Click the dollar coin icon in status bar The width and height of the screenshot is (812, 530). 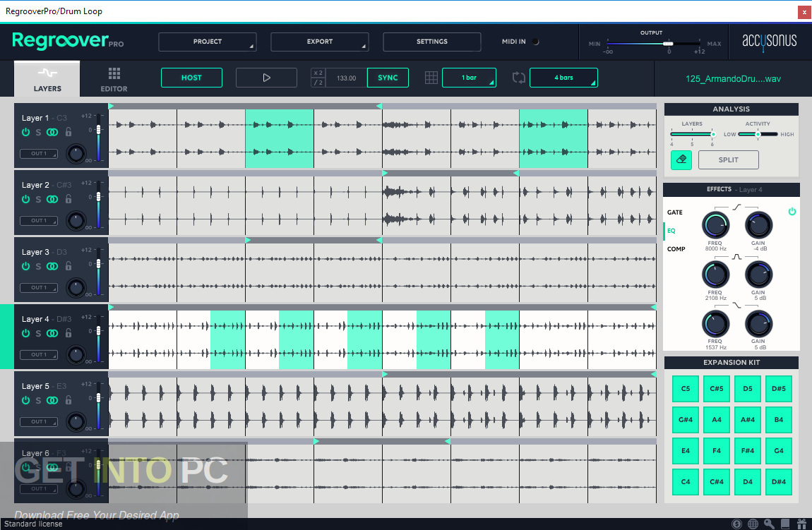(x=736, y=524)
